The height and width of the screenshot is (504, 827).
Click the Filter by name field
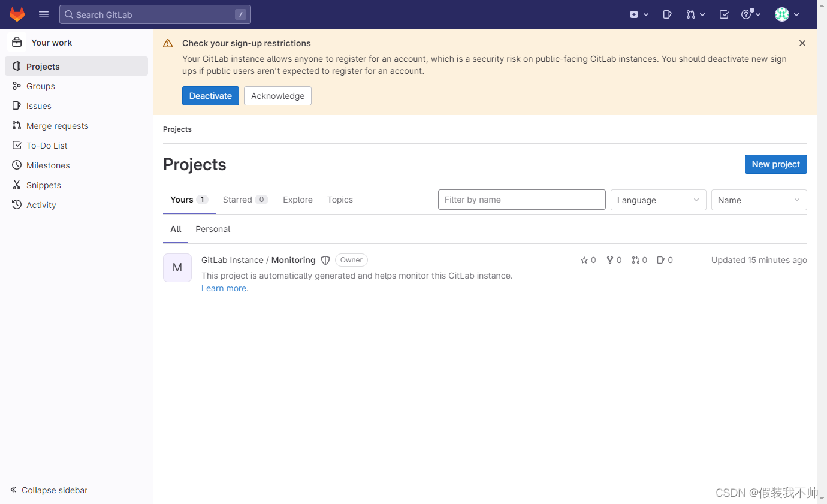tap(522, 200)
